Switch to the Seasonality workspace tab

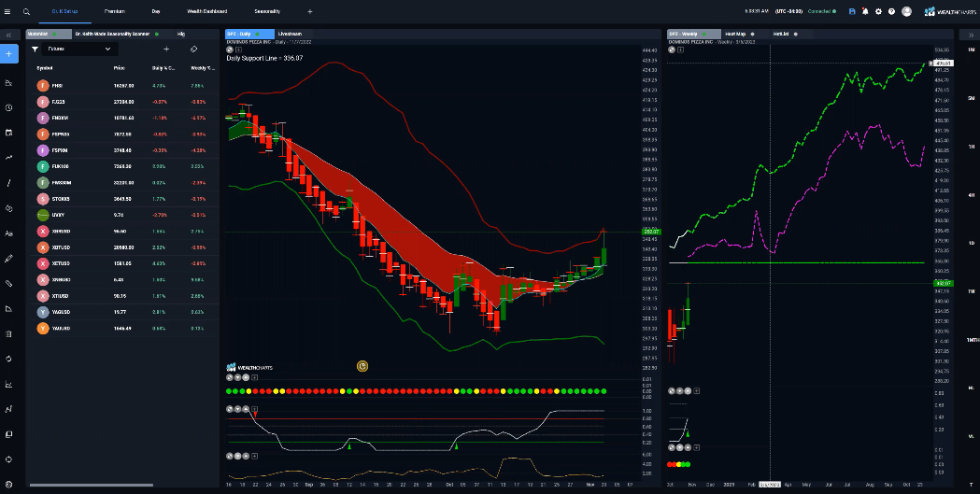(267, 11)
